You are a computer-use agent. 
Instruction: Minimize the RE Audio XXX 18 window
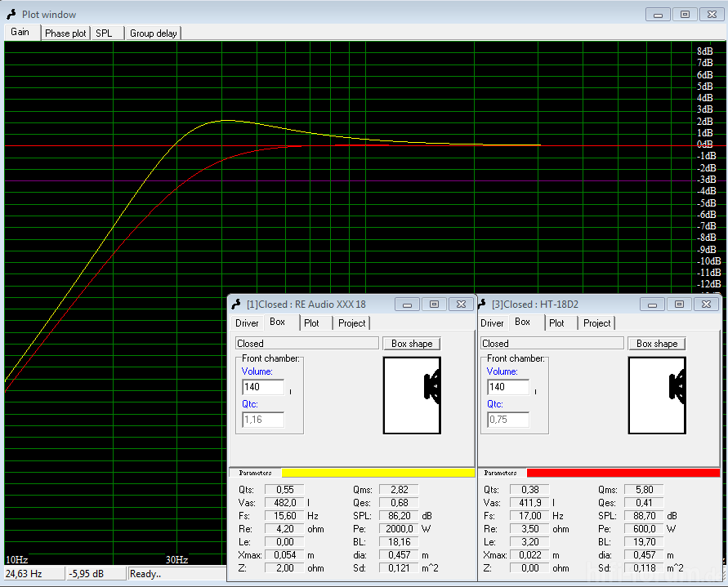click(x=408, y=304)
